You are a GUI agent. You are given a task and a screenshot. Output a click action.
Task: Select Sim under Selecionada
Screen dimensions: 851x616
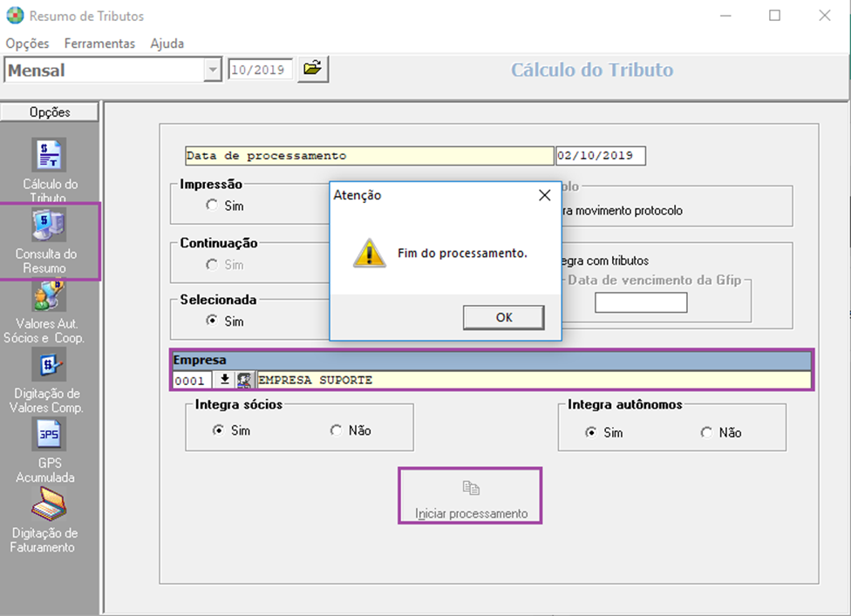pyautogui.click(x=212, y=321)
